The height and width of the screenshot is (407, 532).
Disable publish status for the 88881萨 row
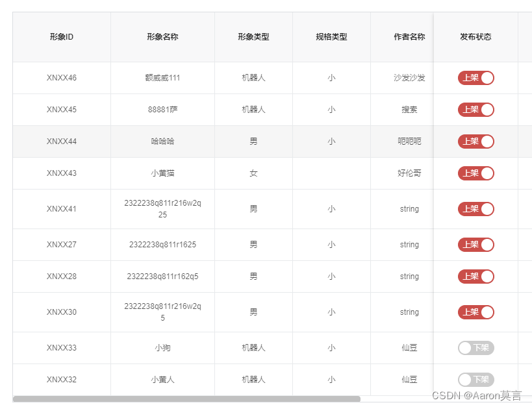click(x=476, y=110)
